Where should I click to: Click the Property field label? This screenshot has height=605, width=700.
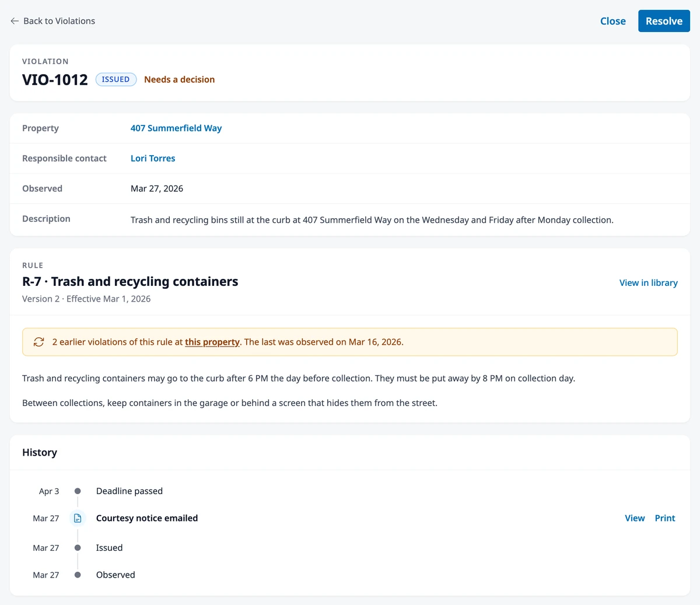40,128
